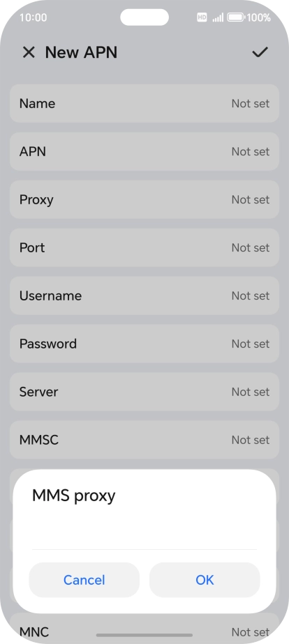Open the Username field entry
Viewport: 289px width, 644px height.
point(144,296)
